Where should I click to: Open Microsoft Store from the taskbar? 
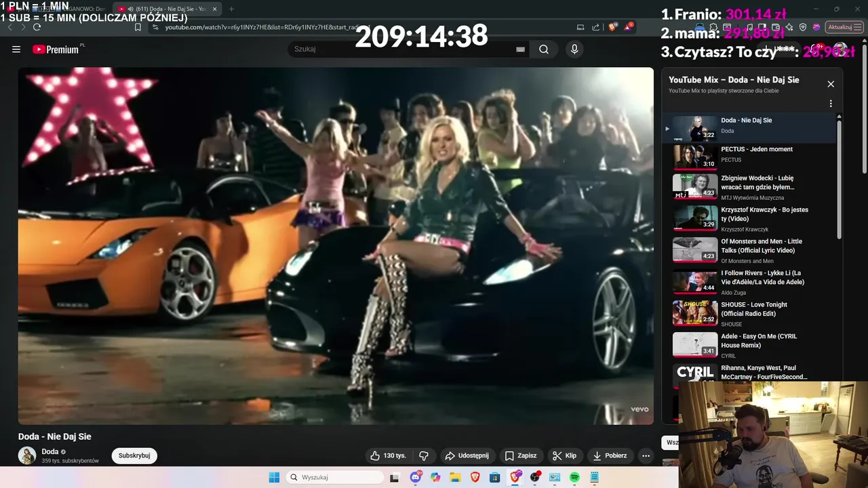495,477
